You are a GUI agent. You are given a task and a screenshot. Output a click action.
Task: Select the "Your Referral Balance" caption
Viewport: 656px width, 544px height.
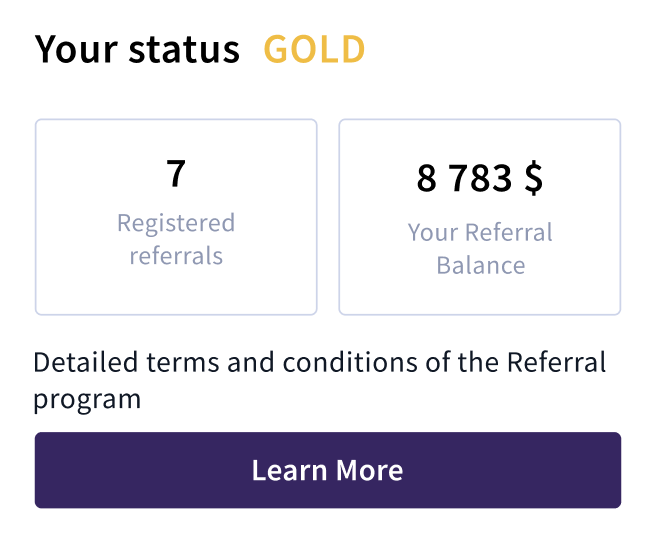tap(480, 249)
